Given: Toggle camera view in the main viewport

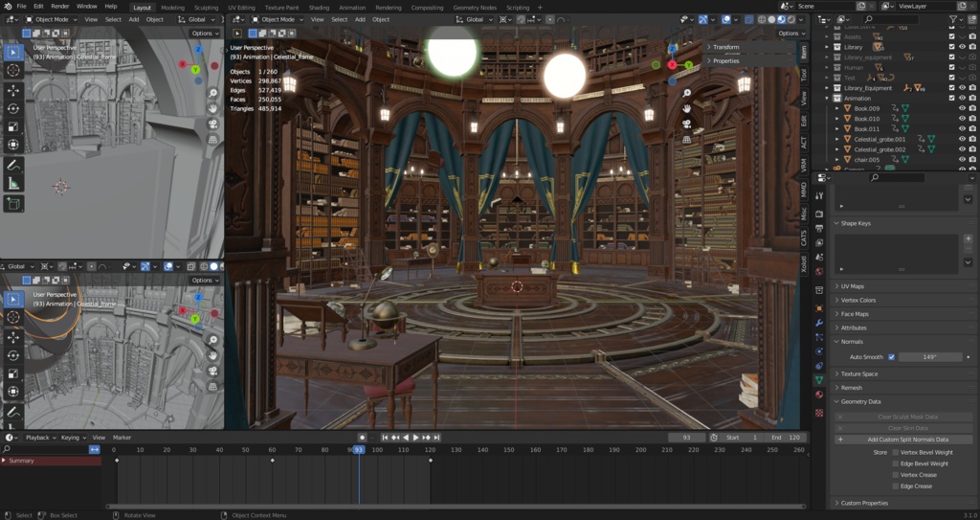Looking at the screenshot, I should (687, 124).
